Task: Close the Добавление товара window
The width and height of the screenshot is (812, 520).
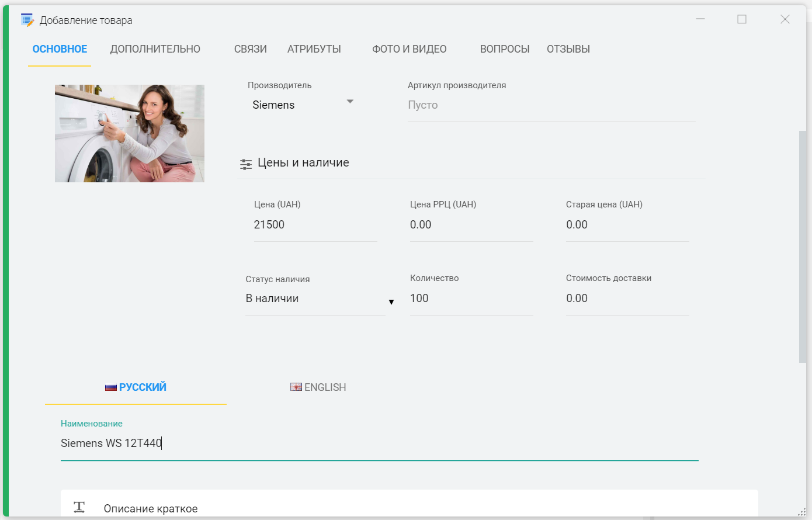Action: coord(785,19)
